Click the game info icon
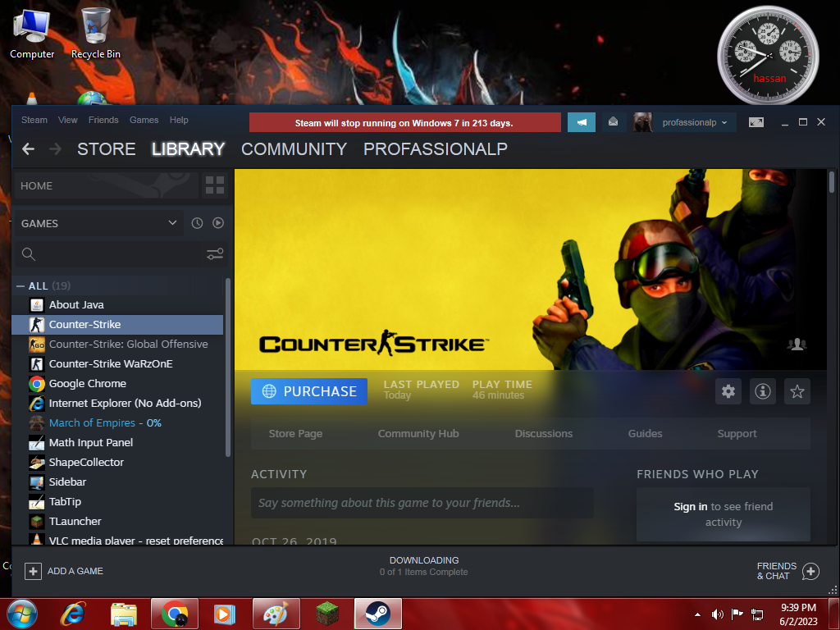Image resolution: width=840 pixels, height=630 pixels. click(x=763, y=391)
